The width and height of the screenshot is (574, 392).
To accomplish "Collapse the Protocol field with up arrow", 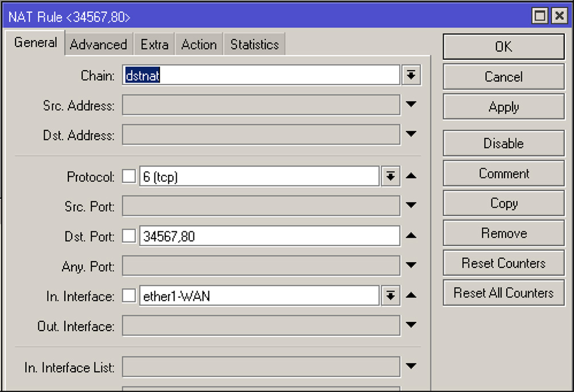I will pos(410,176).
